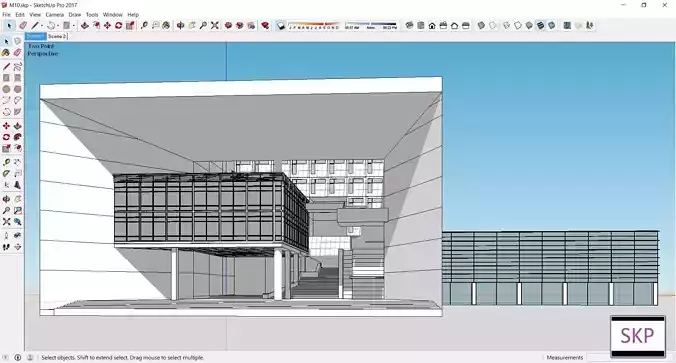Switch to the Scene 2 tab

(57, 37)
